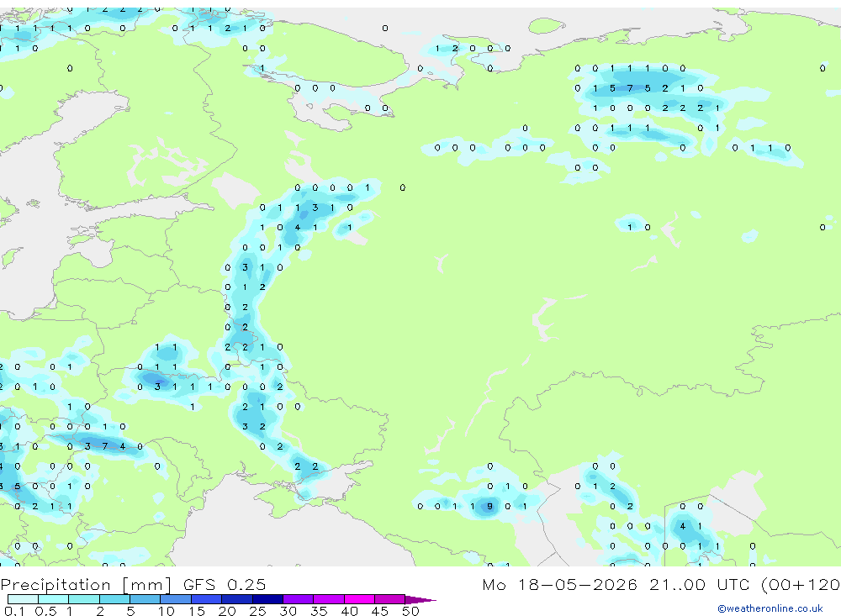This screenshot has width=841, height=616.
Task: Click the legend's over-50 arrow tip
Action: (421, 599)
